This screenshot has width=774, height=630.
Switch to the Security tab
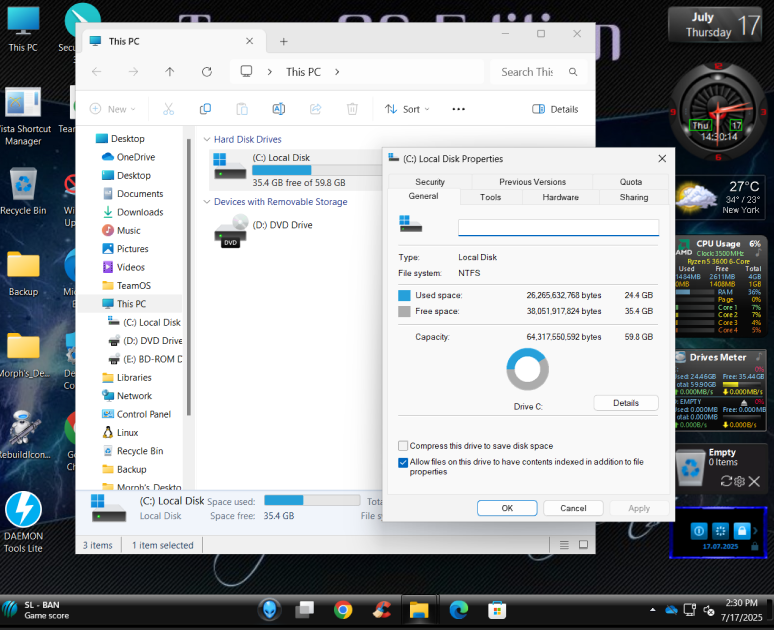(430, 182)
